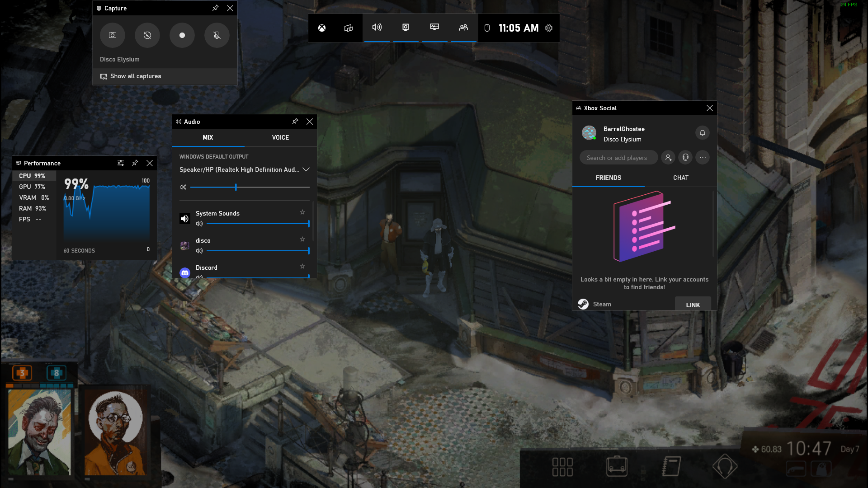Toggle the Audio widget from the Game Bar
This screenshot has height=488, width=868.
(x=377, y=28)
